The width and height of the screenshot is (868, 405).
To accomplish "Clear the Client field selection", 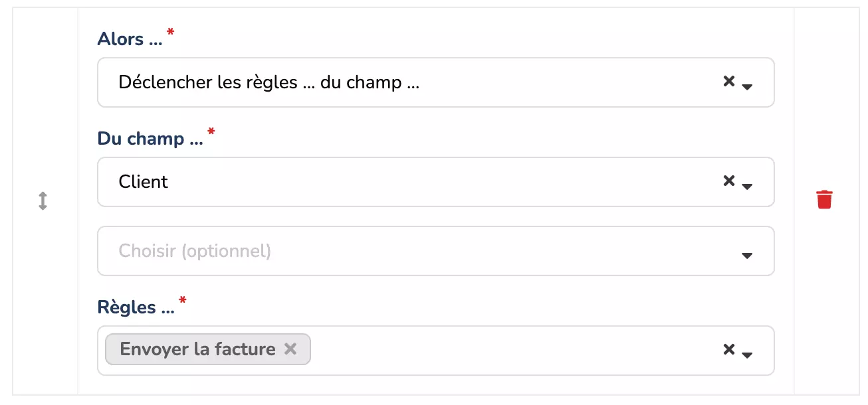I will pyautogui.click(x=728, y=181).
